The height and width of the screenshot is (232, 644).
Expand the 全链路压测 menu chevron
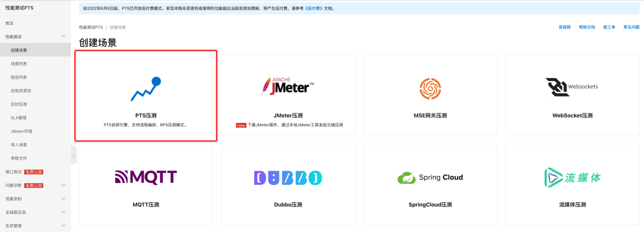(63, 212)
